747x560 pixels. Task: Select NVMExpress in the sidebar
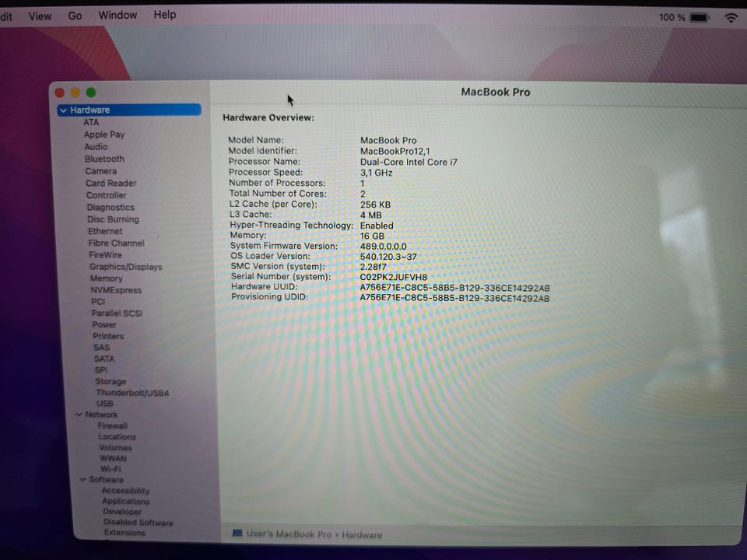point(116,290)
